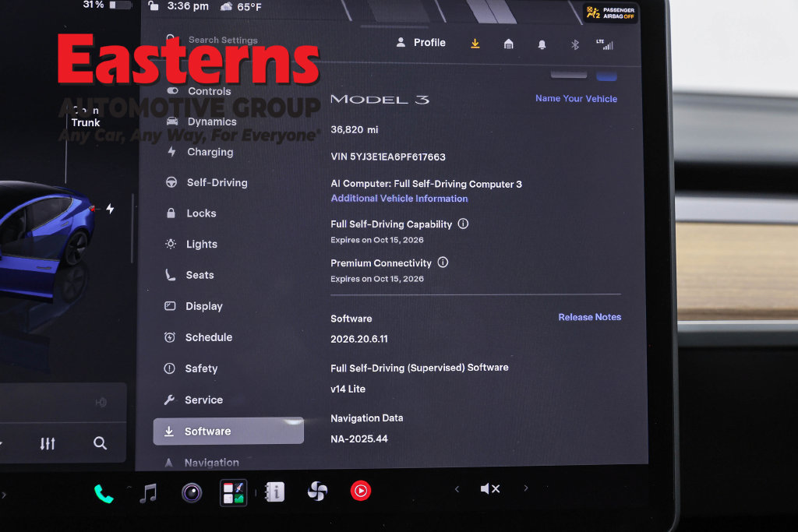The image size is (798, 532).
Task: Open the Schedule settings menu
Action: pos(198,337)
